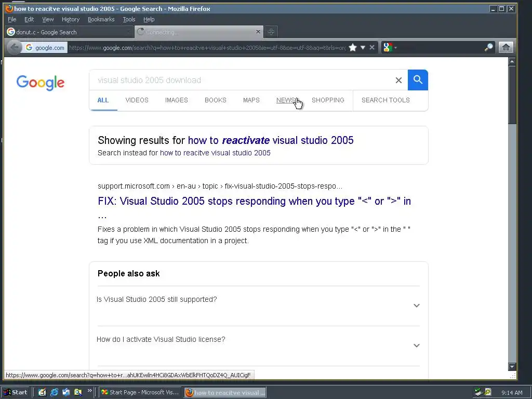Click the support.microsoft.com breadcrumb URL
The height and width of the screenshot is (399, 532).
pyautogui.click(x=220, y=186)
